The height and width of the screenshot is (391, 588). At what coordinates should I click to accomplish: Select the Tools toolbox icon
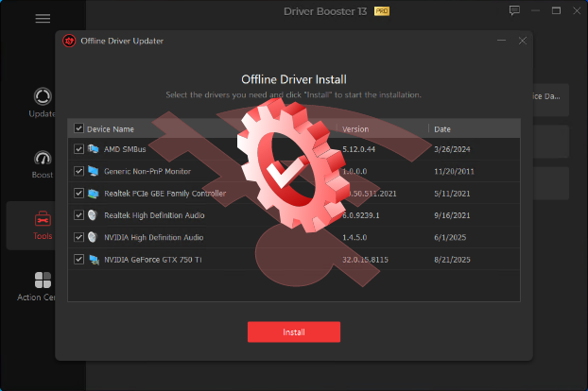(x=43, y=219)
